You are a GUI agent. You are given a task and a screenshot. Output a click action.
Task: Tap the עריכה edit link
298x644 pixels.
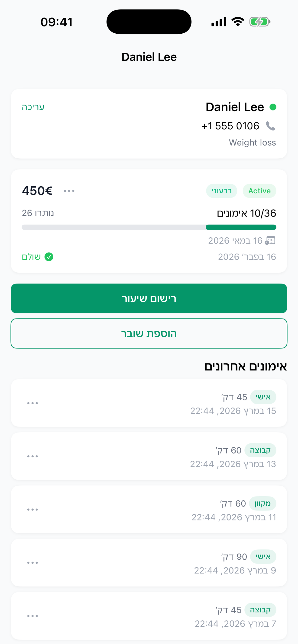pyautogui.click(x=33, y=107)
